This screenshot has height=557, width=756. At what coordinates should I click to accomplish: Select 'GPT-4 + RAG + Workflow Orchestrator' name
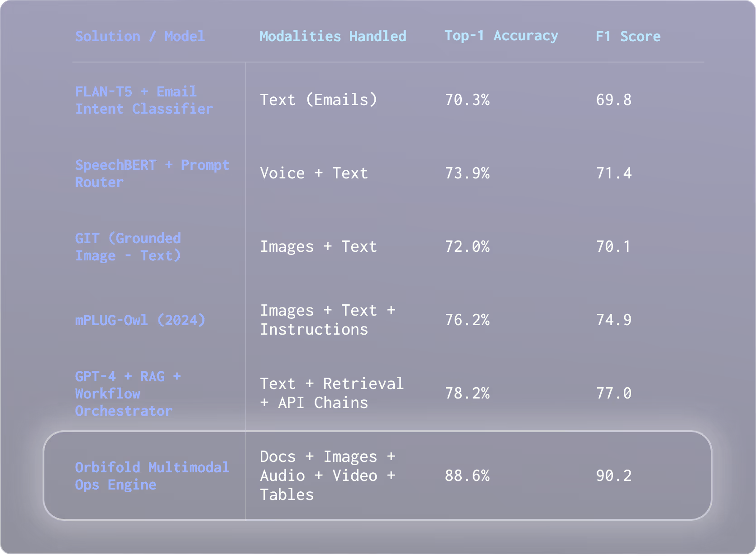[128, 394]
